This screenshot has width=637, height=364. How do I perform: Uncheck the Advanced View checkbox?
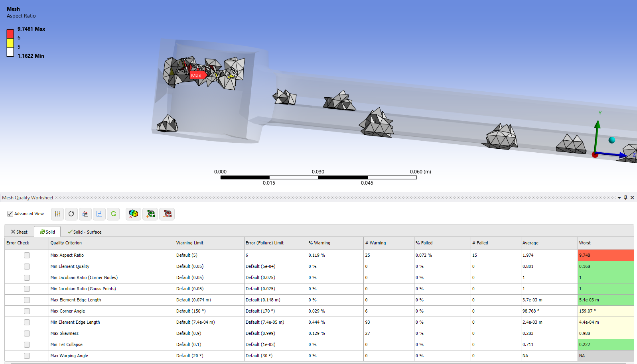pyautogui.click(x=10, y=214)
